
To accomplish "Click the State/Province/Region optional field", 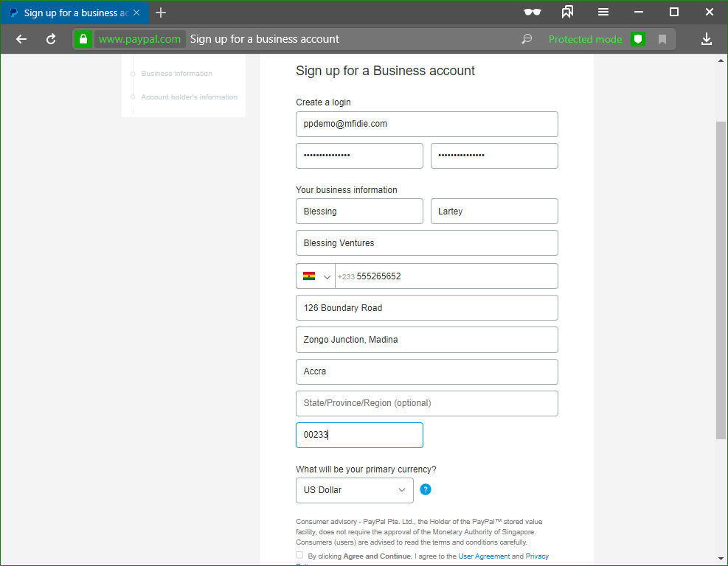I will pos(426,403).
